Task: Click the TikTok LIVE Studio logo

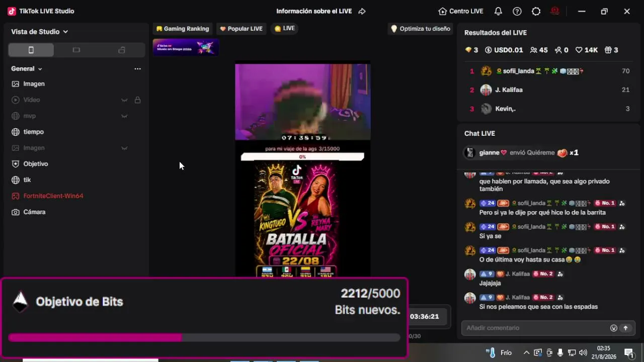Action: point(12,11)
